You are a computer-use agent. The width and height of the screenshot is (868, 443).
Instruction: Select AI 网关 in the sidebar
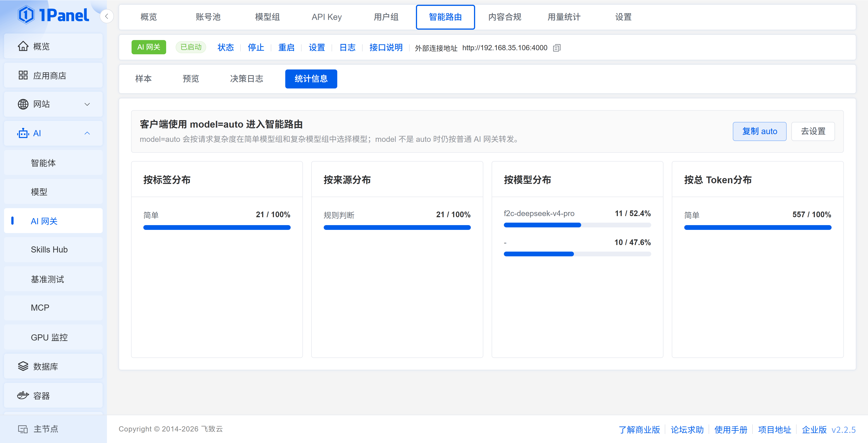tap(53, 221)
